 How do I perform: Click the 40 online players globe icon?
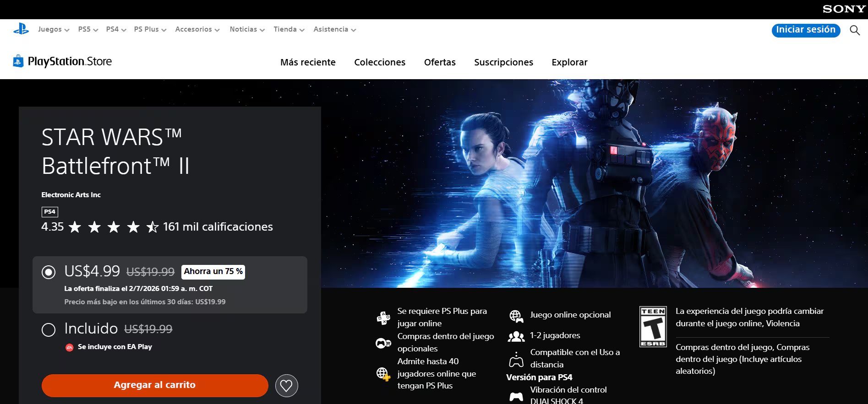pyautogui.click(x=383, y=374)
